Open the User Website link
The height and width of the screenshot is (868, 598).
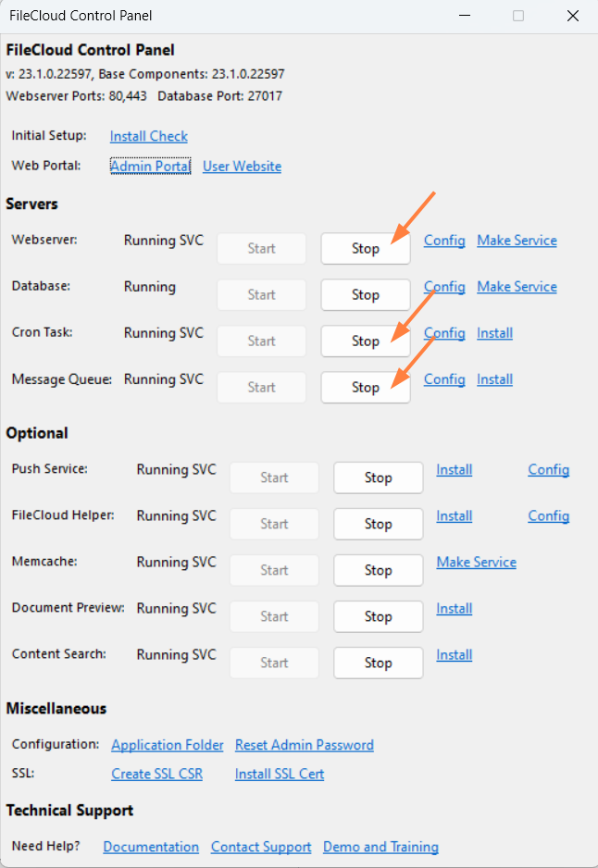pyautogui.click(x=242, y=167)
